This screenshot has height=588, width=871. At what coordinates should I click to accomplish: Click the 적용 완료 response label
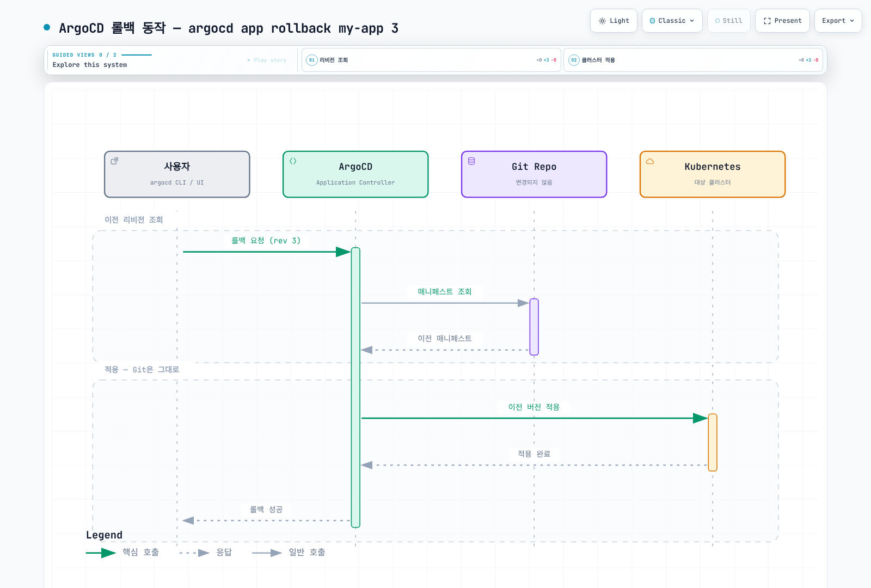point(534,454)
